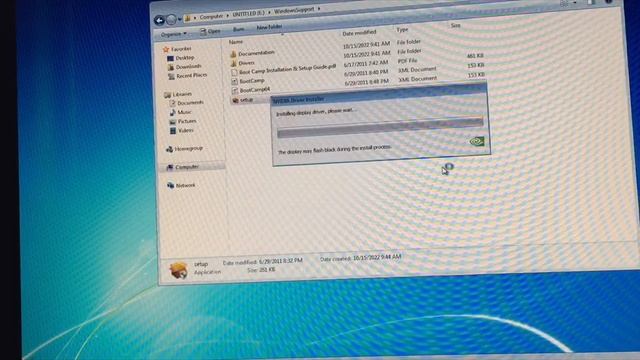Click the NVIDIA logo in installer dialog
Viewport: 640px width, 360px height.
477,141
